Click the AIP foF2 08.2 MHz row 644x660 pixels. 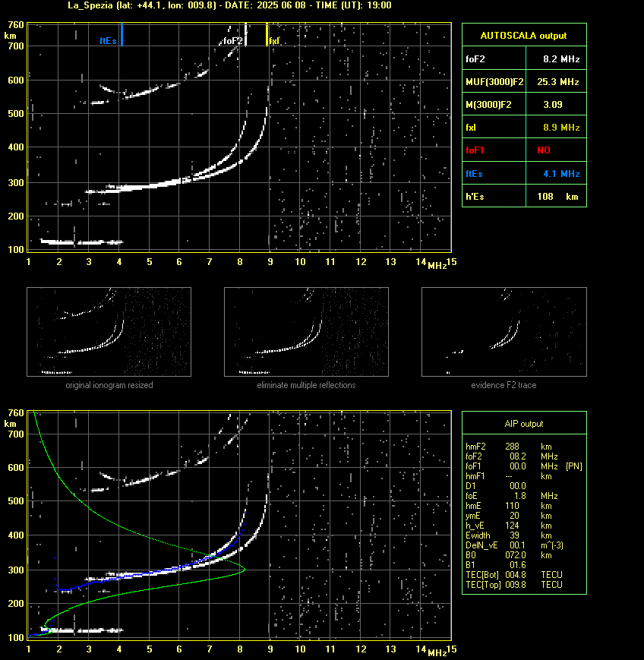(511, 456)
